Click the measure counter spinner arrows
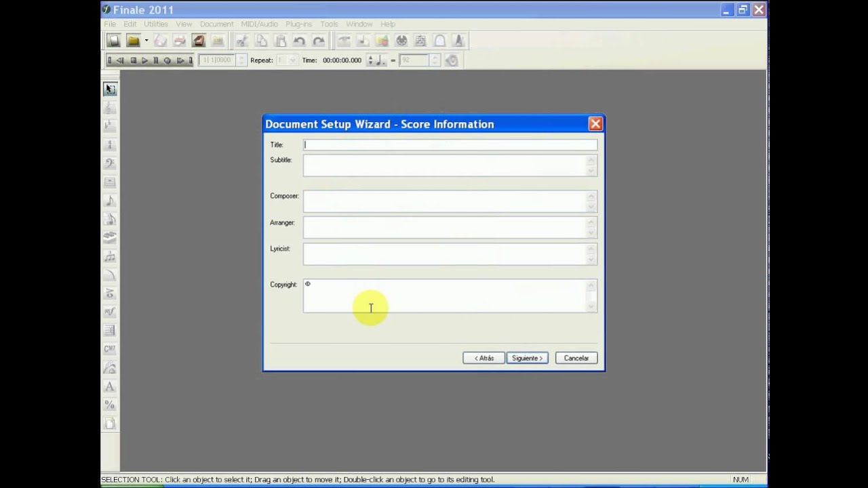The height and width of the screenshot is (488, 868). coord(241,60)
